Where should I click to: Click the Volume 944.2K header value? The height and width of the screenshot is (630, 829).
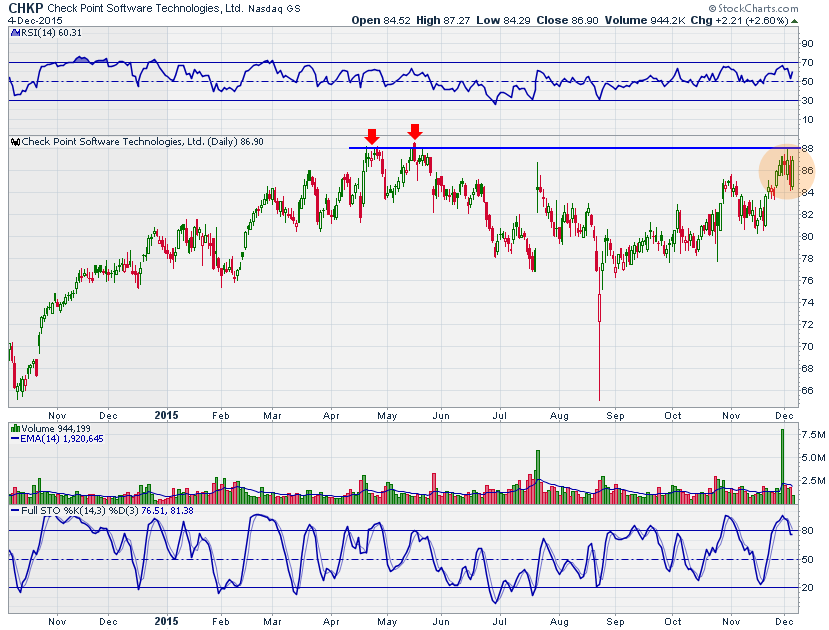click(x=645, y=21)
